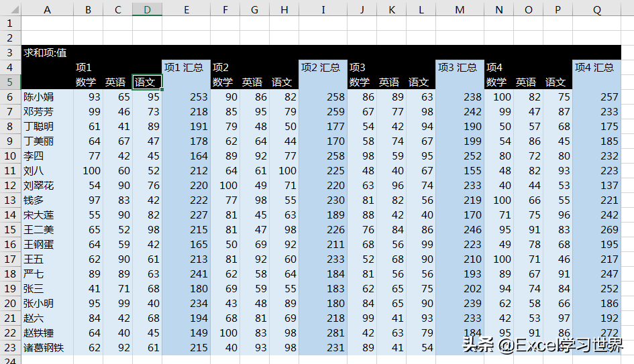Click the name cell '钱多'
Screen dimensions: 634x364
pos(48,200)
